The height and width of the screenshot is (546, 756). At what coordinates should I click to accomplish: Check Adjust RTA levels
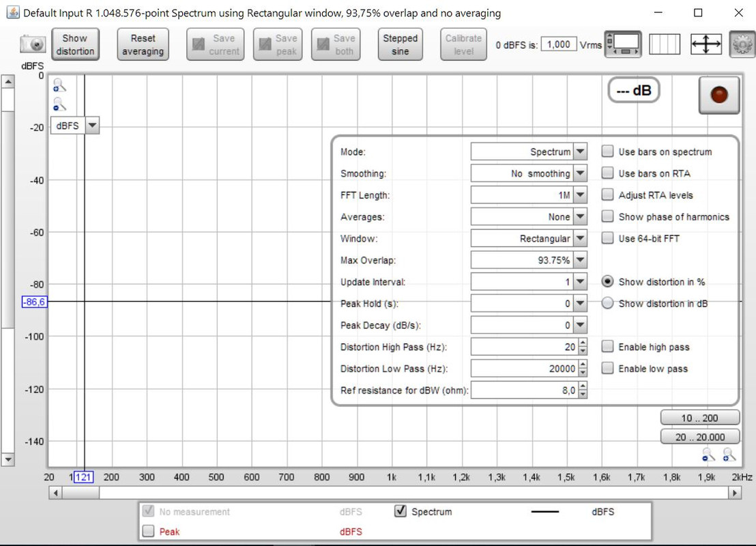[x=607, y=195]
